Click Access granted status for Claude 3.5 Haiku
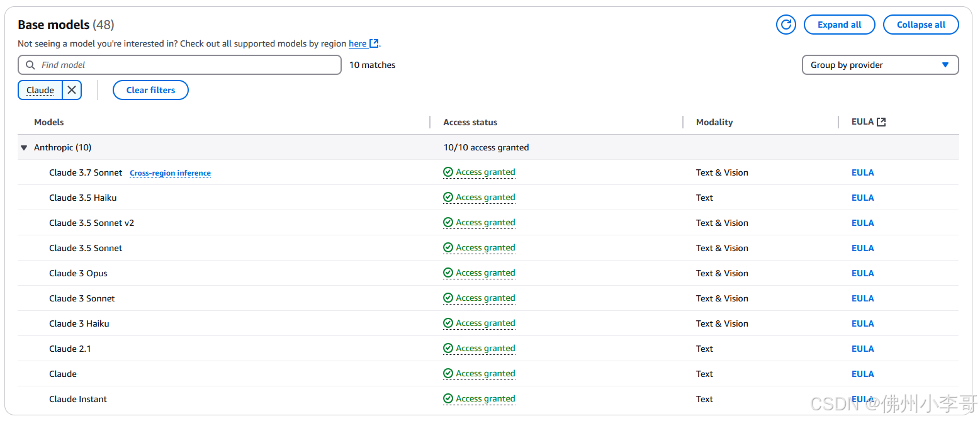Screen dimensions: 980x421 [x=479, y=198]
